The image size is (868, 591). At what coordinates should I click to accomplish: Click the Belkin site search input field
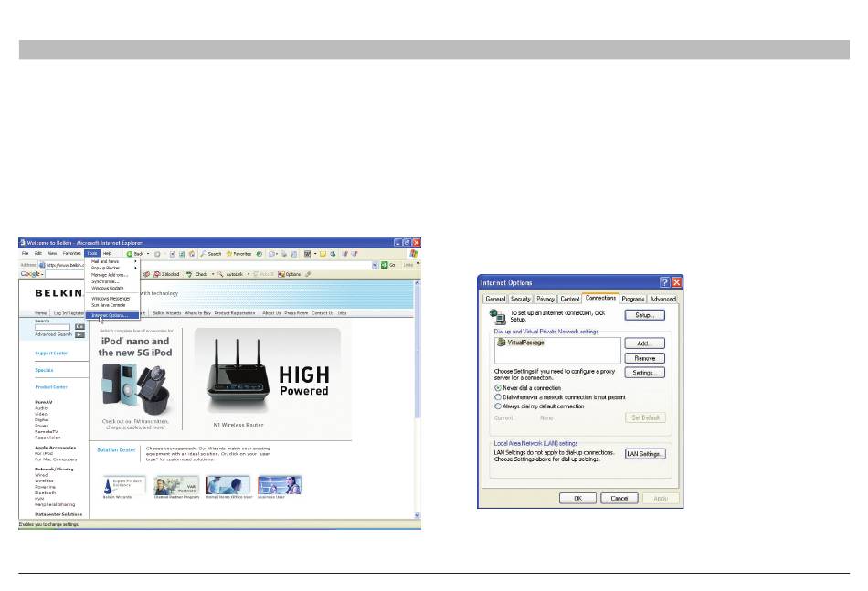click(x=53, y=327)
